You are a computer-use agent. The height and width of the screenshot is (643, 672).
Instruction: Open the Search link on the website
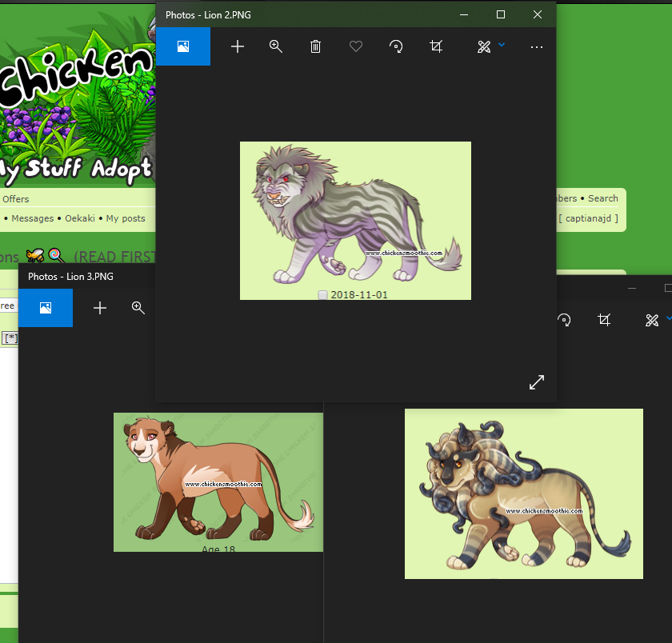603,198
